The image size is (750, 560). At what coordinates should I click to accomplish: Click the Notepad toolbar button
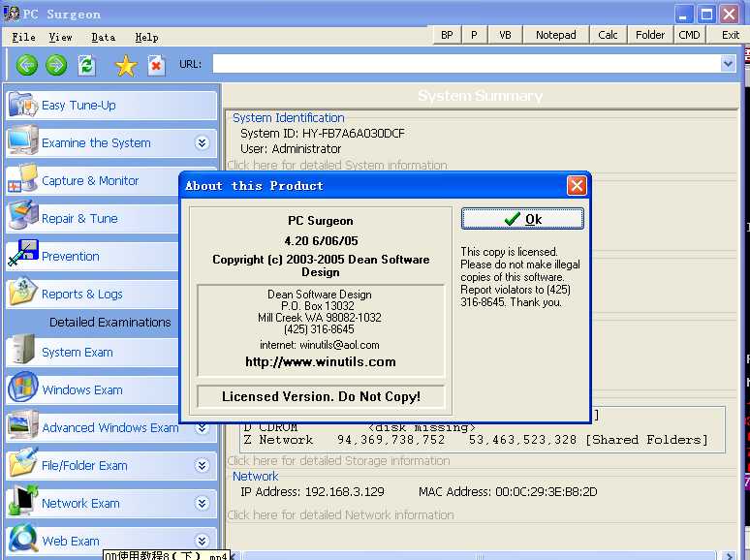tap(555, 35)
